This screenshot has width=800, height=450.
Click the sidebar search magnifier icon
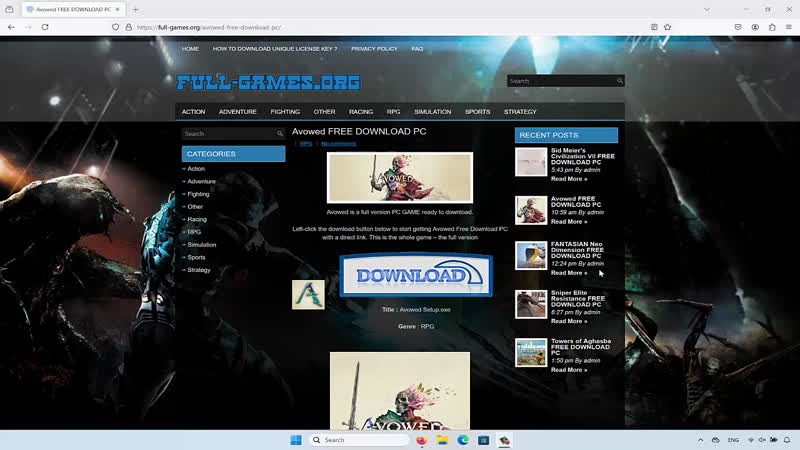[280, 134]
